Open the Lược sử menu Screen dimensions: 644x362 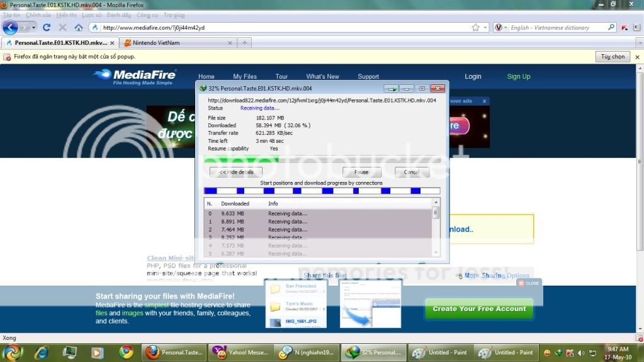tap(91, 15)
